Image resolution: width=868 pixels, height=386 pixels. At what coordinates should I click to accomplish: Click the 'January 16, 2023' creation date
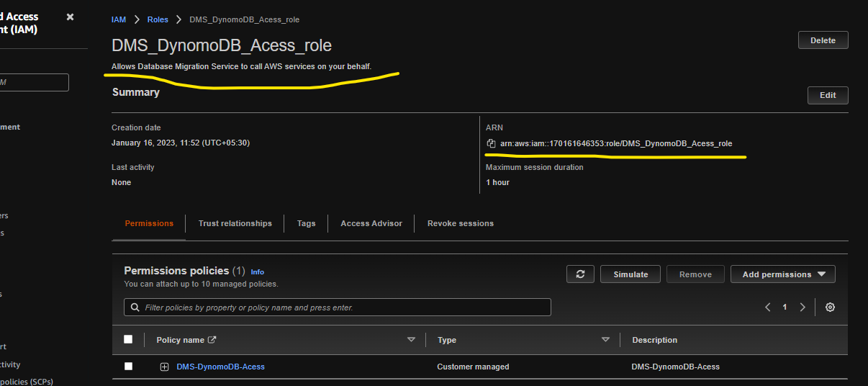181,143
